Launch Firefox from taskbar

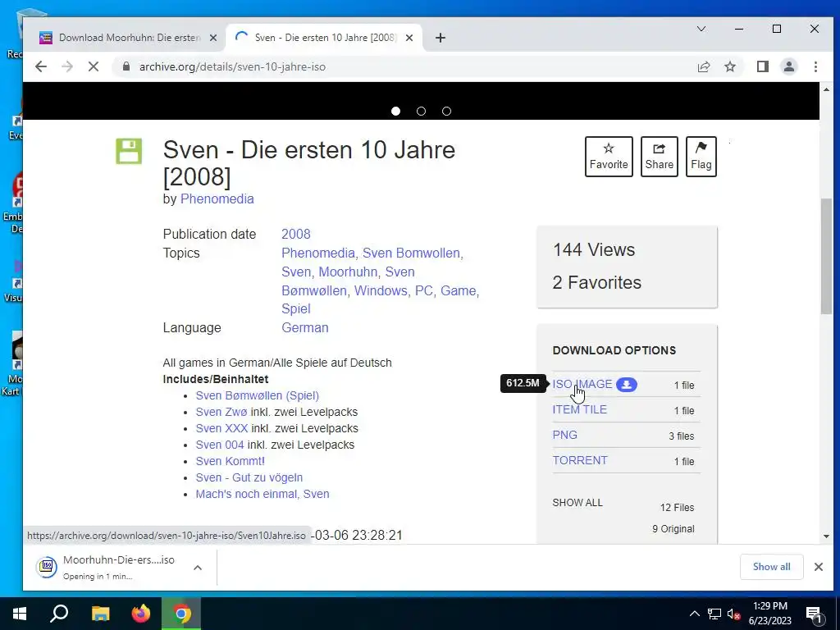click(x=141, y=614)
